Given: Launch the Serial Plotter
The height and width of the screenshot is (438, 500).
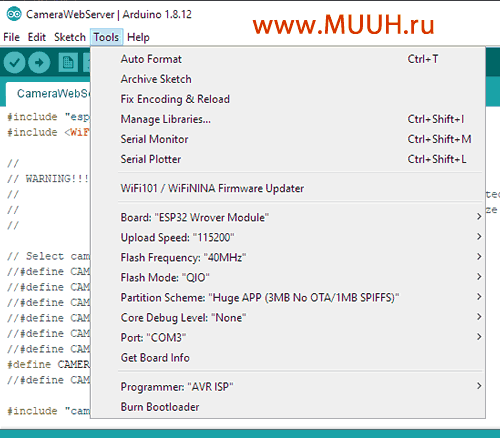Looking at the screenshot, I should (x=288, y=159).
